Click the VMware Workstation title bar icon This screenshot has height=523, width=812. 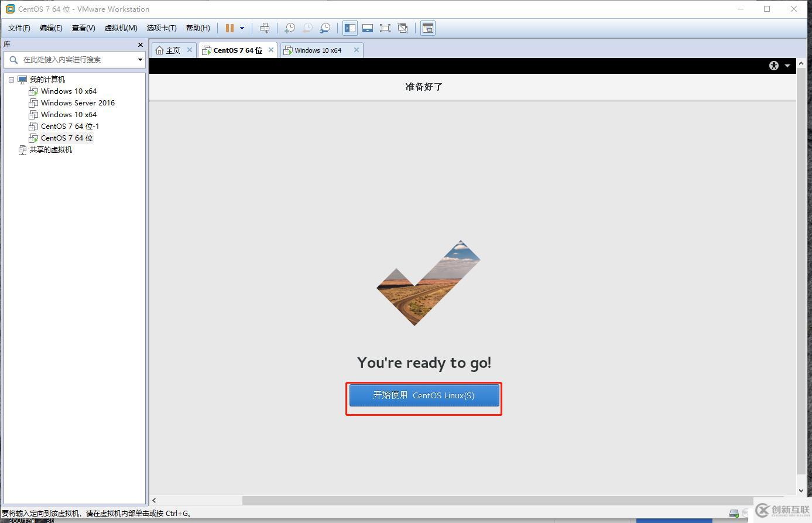tap(10, 9)
